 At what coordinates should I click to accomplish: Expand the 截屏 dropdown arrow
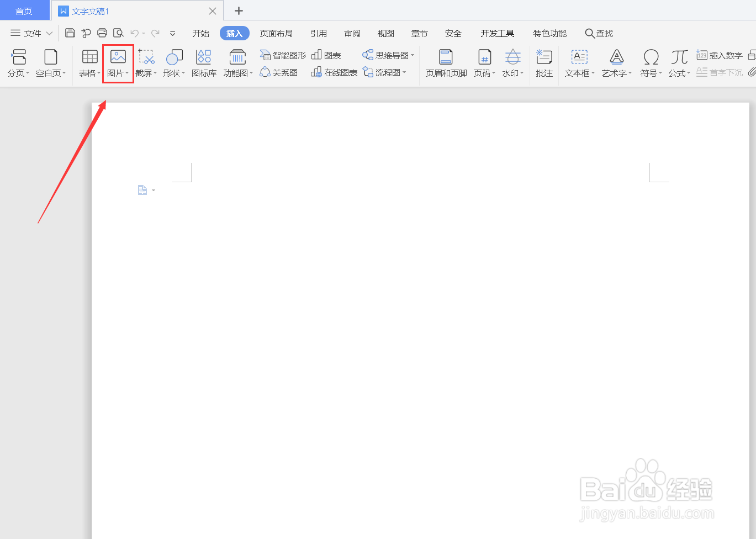[x=155, y=73]
